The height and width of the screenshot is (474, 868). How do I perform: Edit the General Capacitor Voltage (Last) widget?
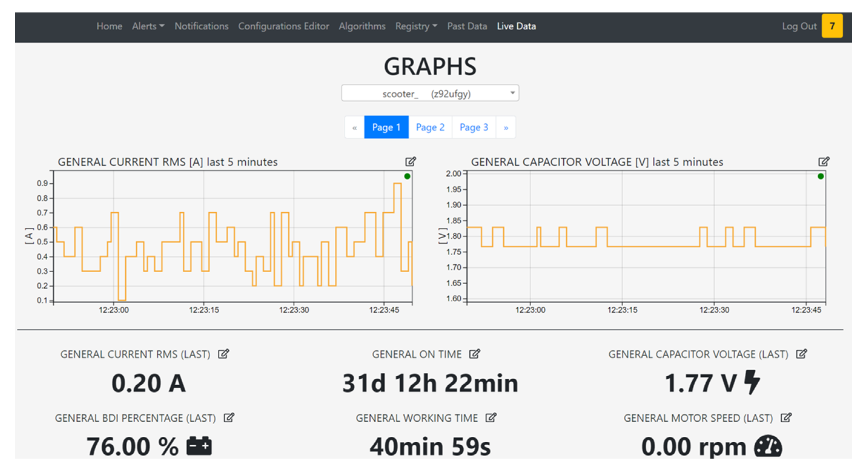coord(801,354)
